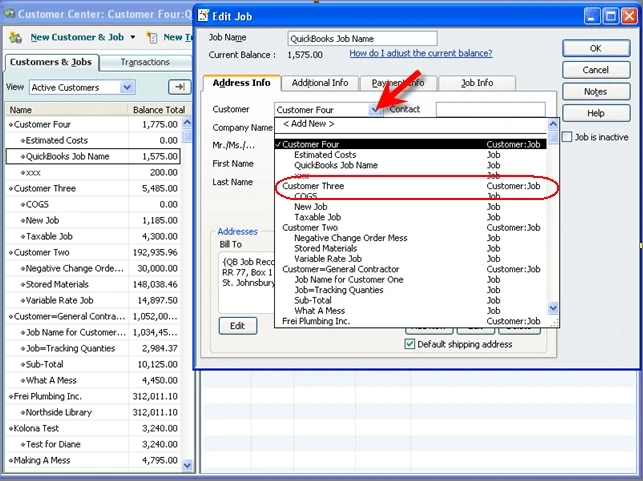
Task: Click the 192,935.96 balance for Customer Two
Action: (155, 253)
